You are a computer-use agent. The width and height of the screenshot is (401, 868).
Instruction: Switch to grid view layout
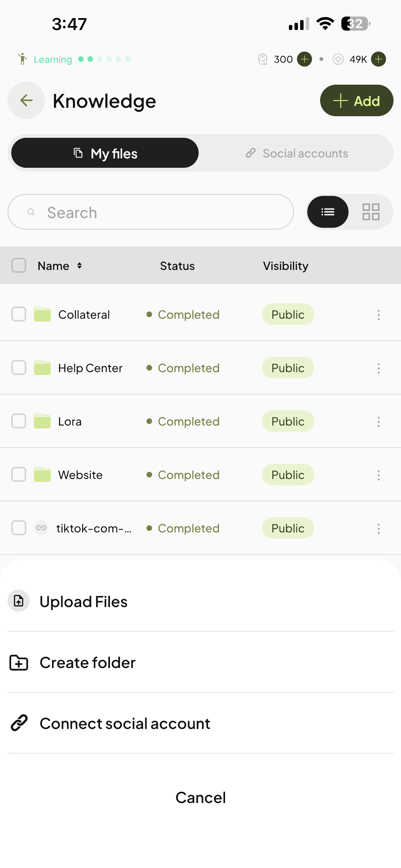coord(371,212)
